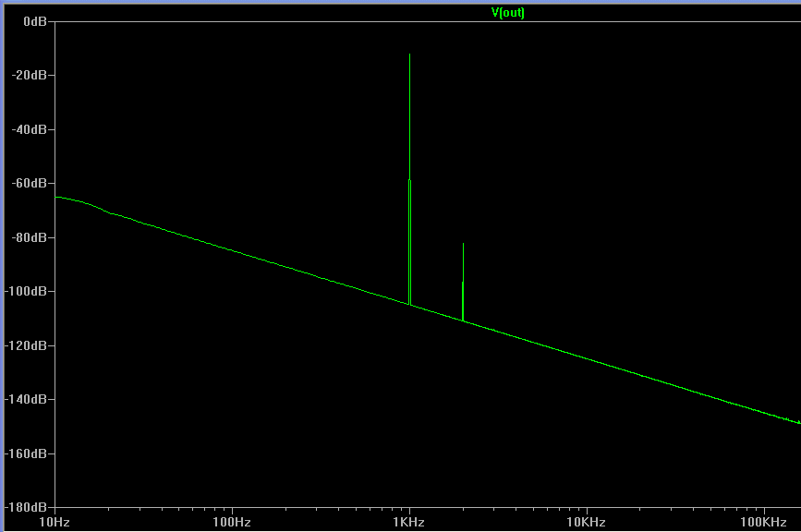Image resolution: width=801 pixels, height=532 pixels.
Task: Click the -180dB axis label
Action: [x=26, y=507]
